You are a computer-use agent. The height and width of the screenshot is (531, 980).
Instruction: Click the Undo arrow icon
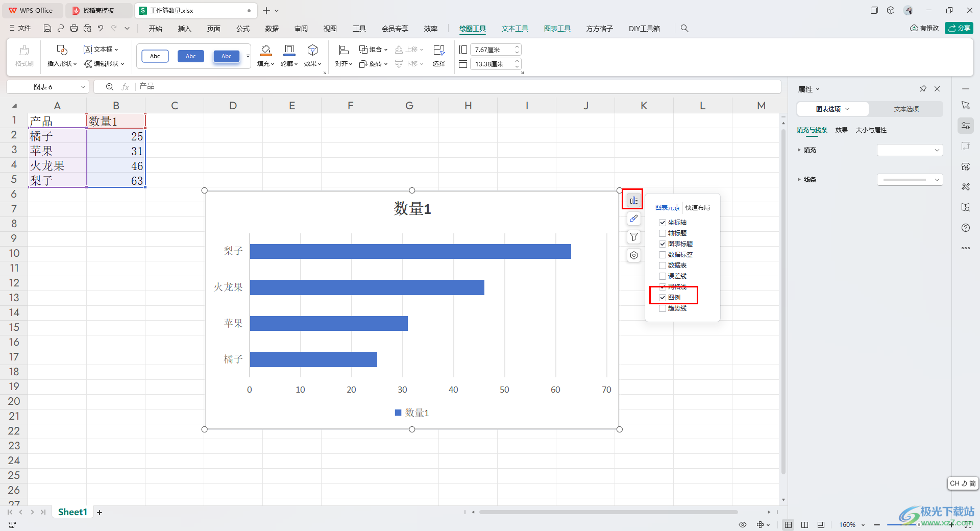click(101, 29)
